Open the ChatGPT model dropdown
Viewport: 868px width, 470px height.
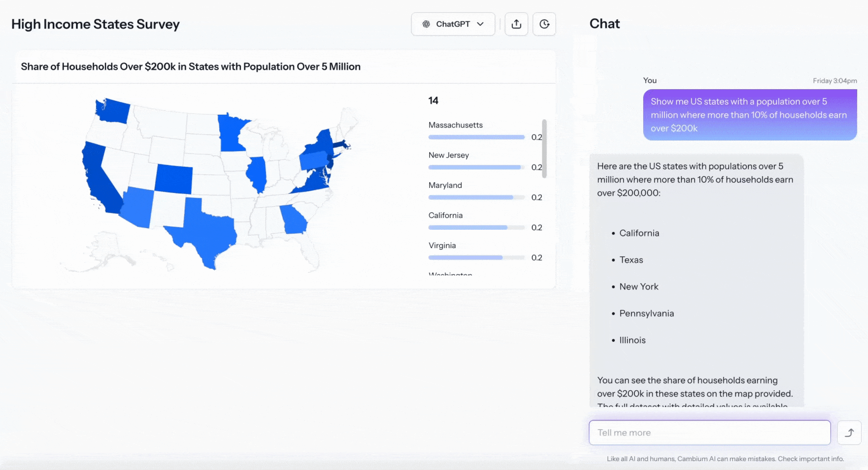tap(453, 24)
